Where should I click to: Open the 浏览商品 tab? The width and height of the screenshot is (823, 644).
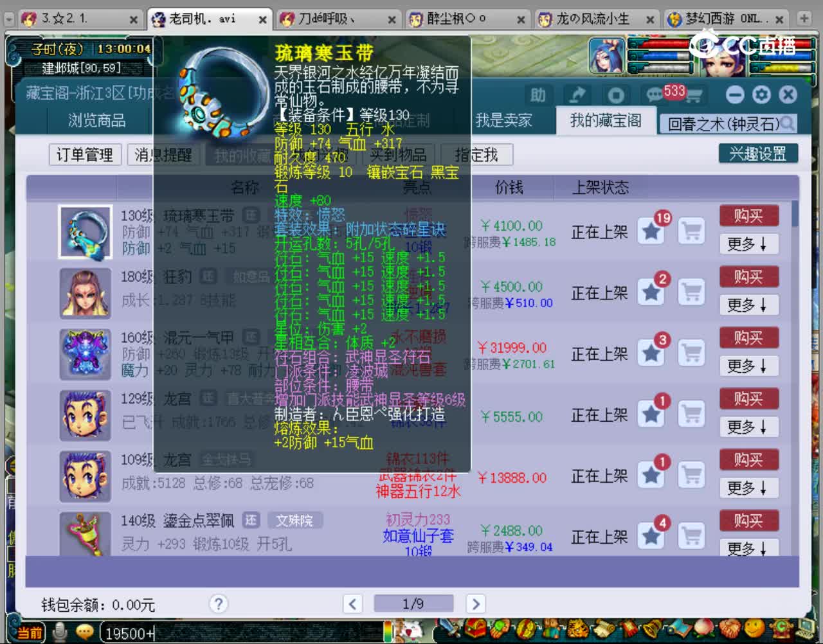(97, 120)
